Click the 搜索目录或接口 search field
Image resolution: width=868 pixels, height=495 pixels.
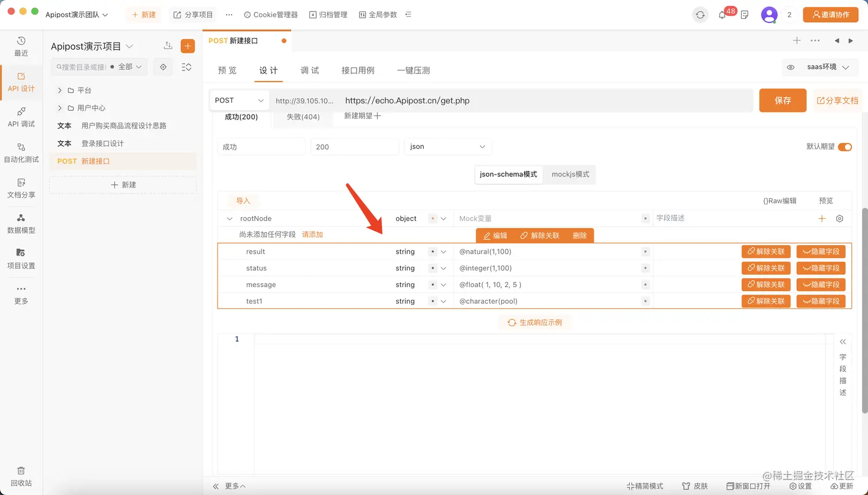point(80,67)
